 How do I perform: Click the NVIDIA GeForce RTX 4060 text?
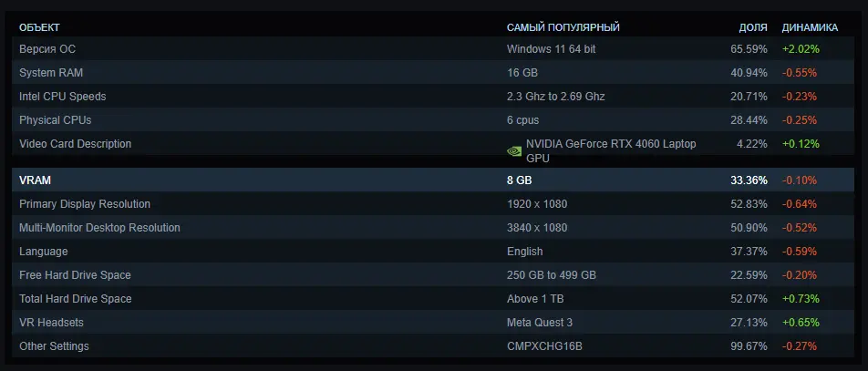[x=599, y=144]
